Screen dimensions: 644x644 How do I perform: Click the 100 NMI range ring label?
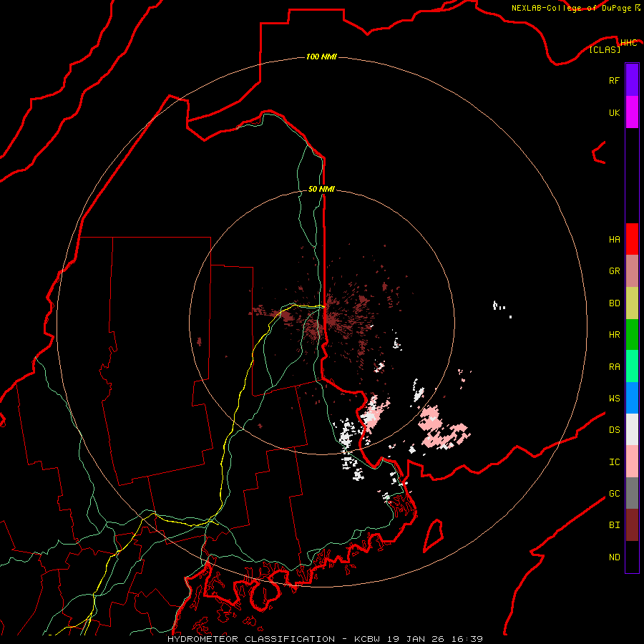pos(321,57)
